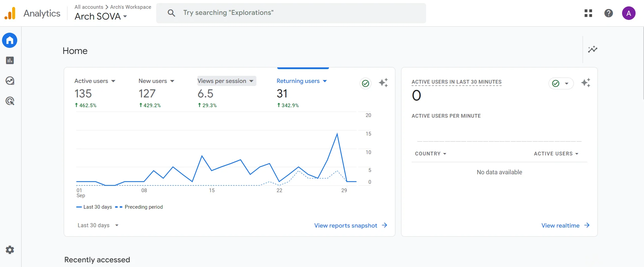Click the View realtime link

pos(566,226)
